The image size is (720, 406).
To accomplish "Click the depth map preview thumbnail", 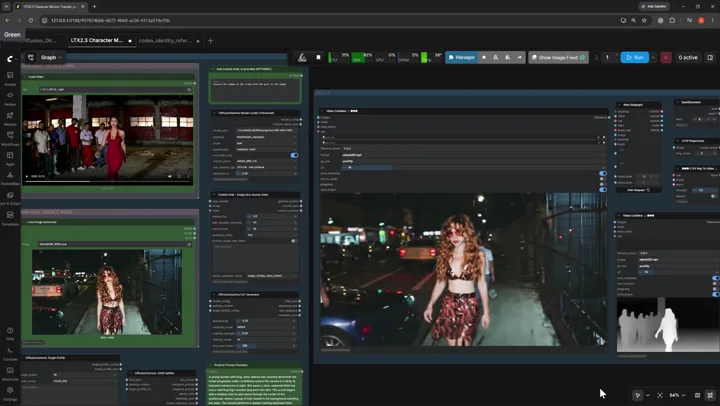I will pyautogui.click(x=668, y=324).
